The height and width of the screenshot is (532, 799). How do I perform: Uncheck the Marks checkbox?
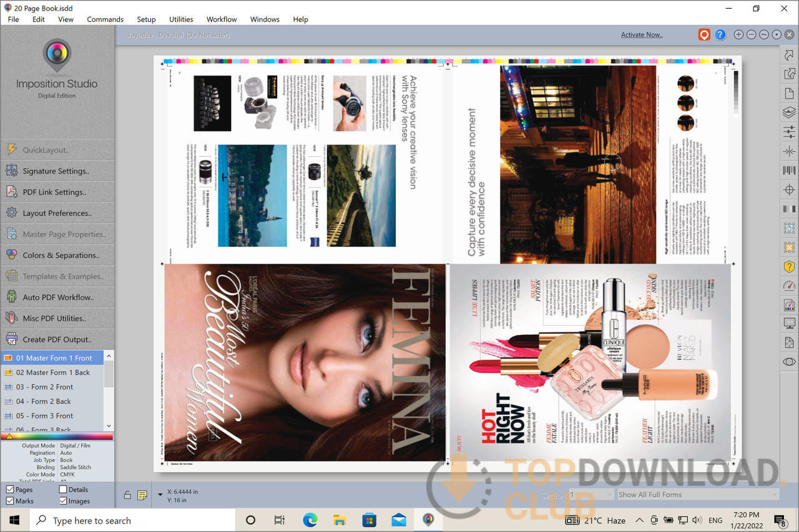(9, 501)
